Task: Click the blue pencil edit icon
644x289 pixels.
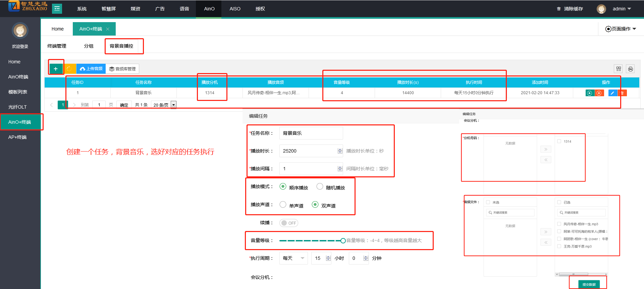Action: (612, 93)
